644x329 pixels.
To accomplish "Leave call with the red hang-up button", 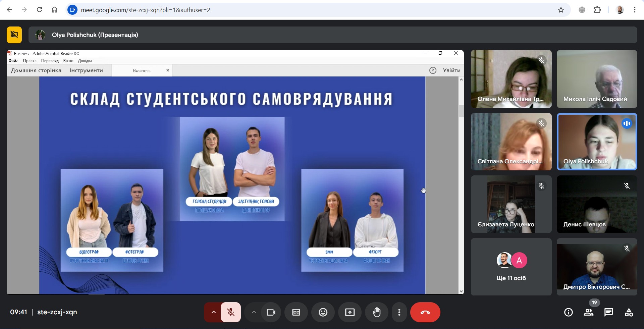I will 425,312.
